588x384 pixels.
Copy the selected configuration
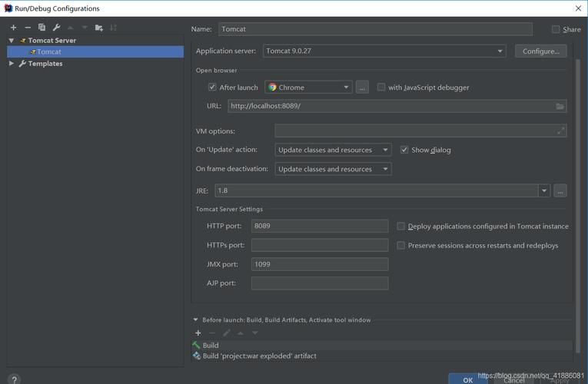42,28
